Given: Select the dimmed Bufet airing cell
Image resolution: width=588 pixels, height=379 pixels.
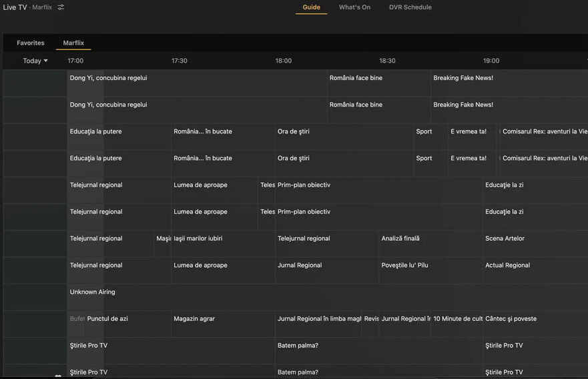Looking at the screenshot, I should pyautogui.click(x=76, y=324).
